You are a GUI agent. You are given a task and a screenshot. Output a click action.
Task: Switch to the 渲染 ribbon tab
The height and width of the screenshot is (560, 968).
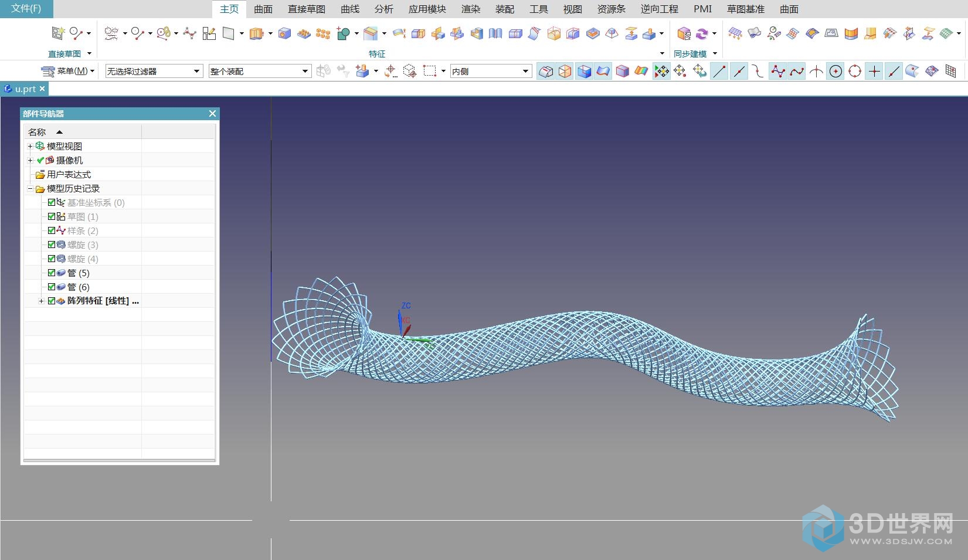471,9
